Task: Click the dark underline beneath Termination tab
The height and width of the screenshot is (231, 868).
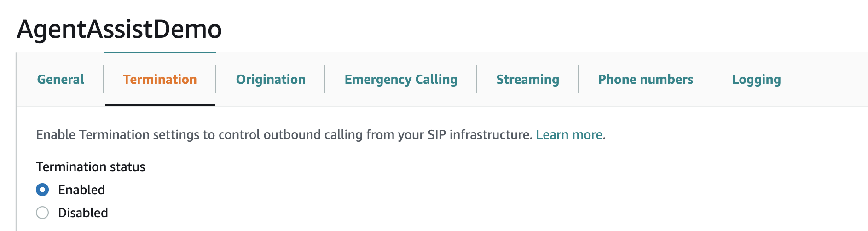Action: click(160, 105)
